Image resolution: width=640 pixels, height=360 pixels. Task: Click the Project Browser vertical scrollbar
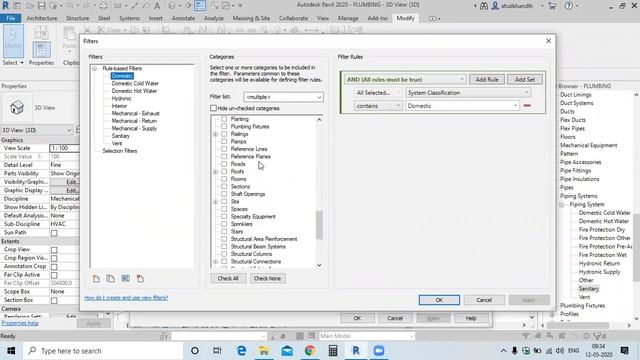[636, 249]
